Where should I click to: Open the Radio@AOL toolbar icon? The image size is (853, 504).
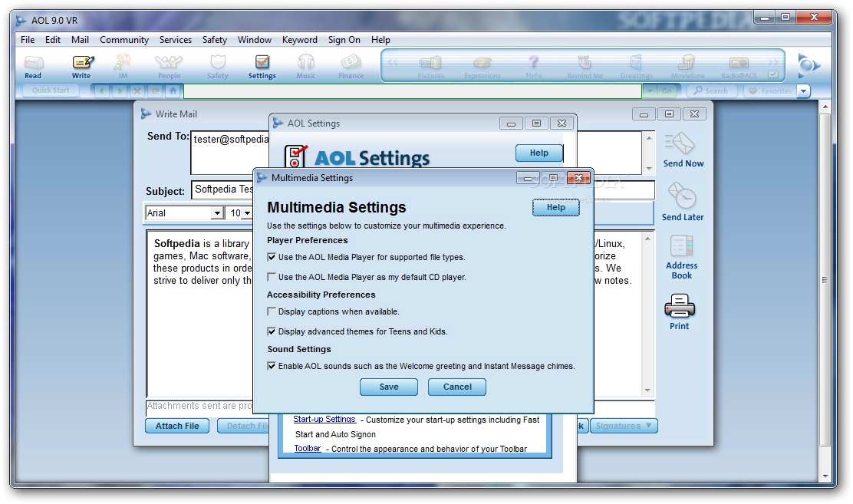[739, 68]
